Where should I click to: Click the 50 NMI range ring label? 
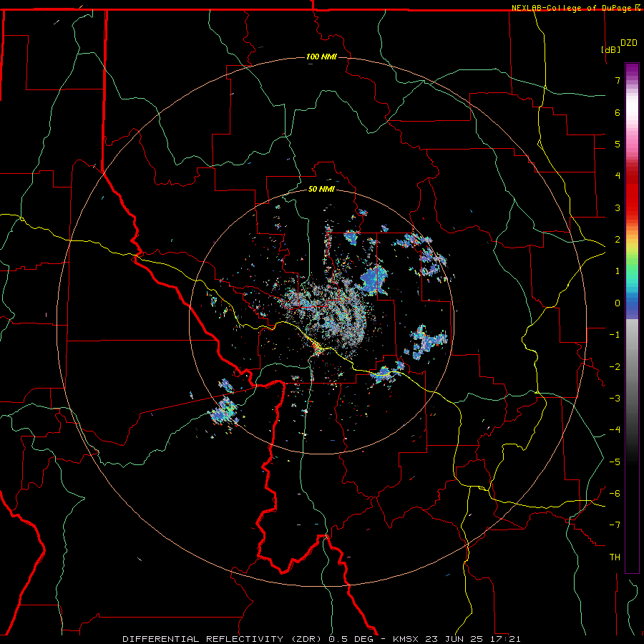tap(321, 189)
